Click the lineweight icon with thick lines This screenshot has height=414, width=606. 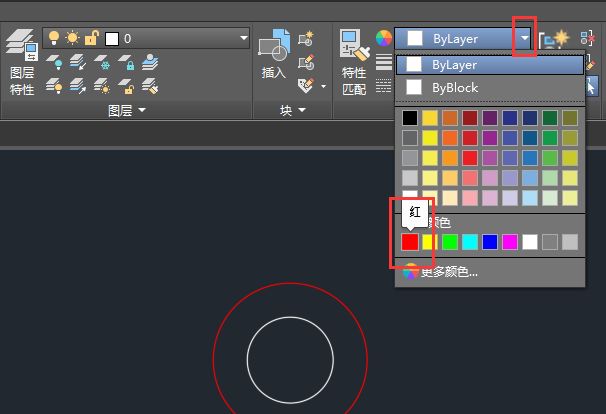click(x=384, y=62)
